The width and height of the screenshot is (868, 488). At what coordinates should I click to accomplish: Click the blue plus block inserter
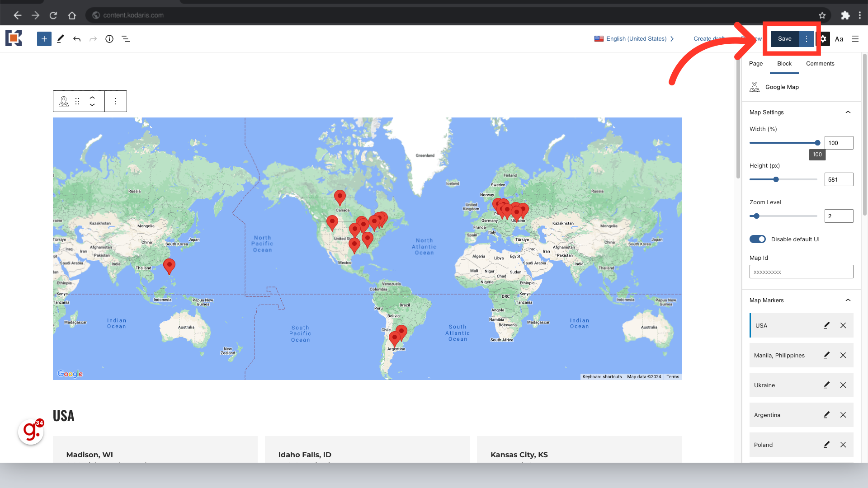(x=44, y=39)
